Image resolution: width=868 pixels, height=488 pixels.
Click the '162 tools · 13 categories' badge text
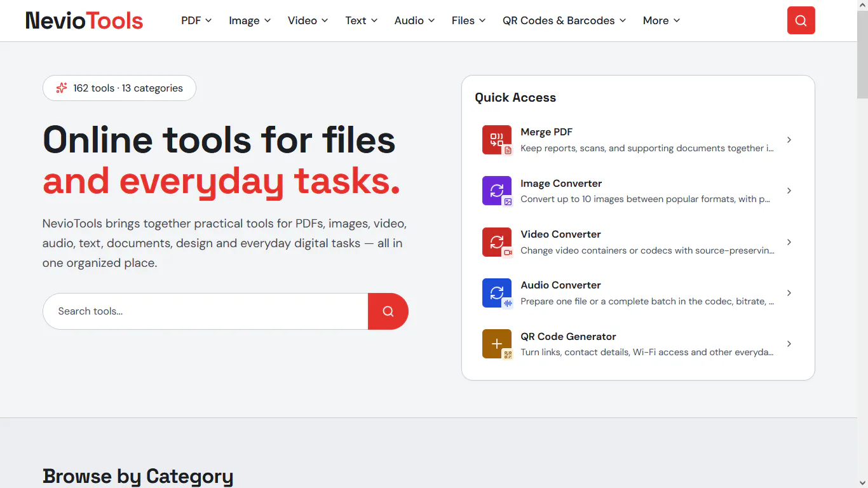[128, 88]
